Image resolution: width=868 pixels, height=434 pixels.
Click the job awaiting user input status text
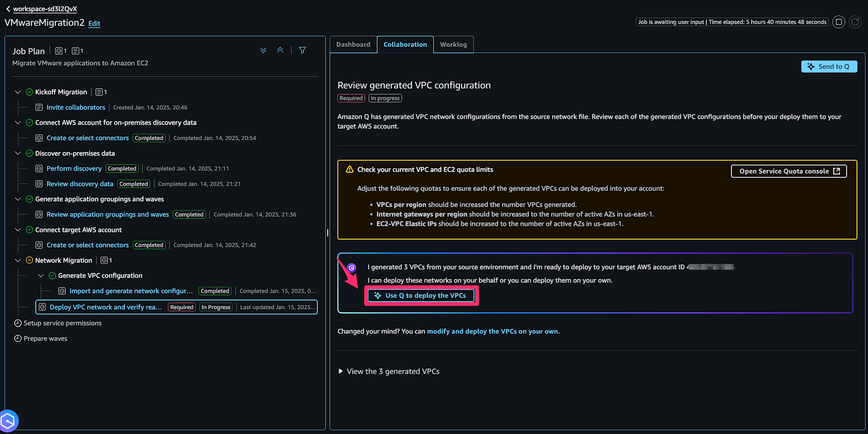click(x=732, y=22)
